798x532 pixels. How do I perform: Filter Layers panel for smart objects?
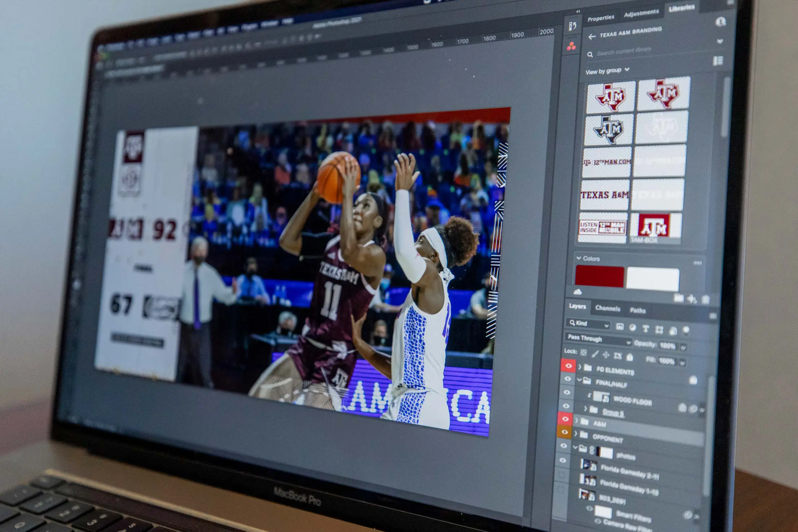click(x=673, y=330)
